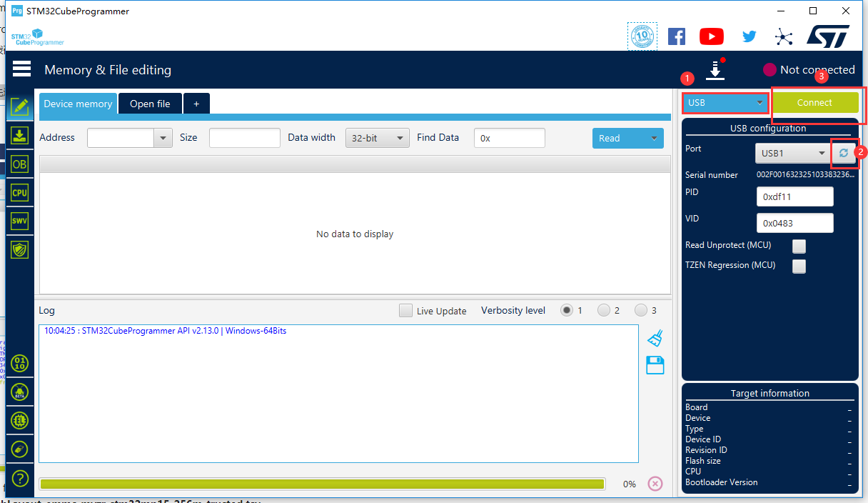Open the Twitter link icon

tap(749, 36)
